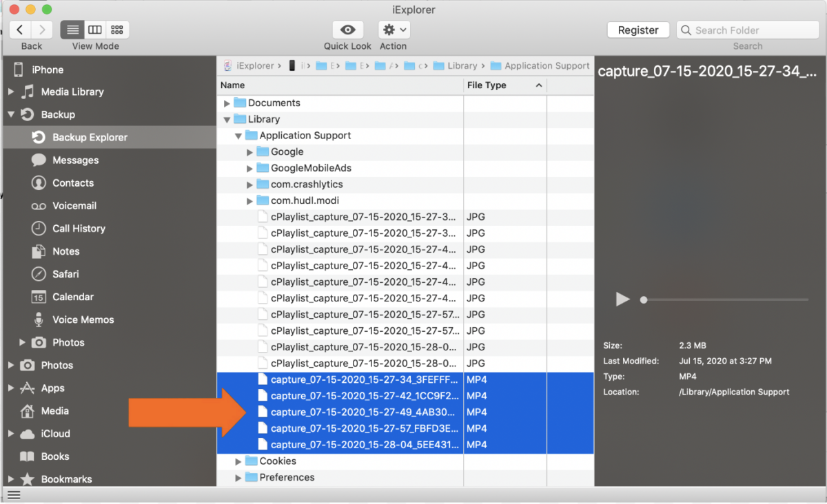The height and width of the screenshot is (504, 827).
Task: Expand the com.crashlytics folder
Action: click(x=250, y=184)
